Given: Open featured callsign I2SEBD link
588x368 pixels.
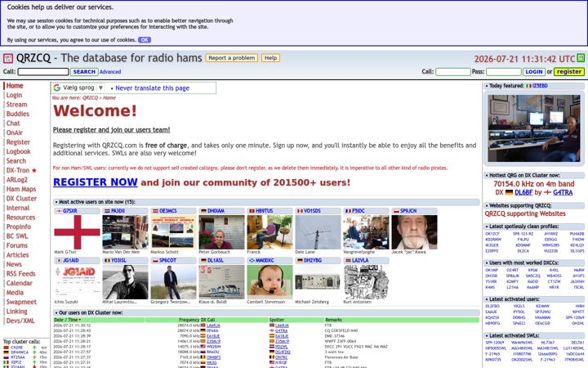Looking at the screenshot, I should coord(540,86).
